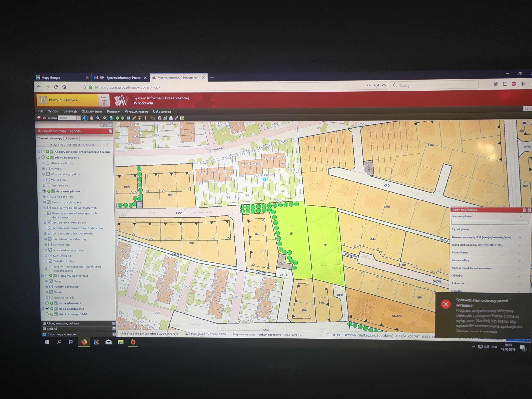
Task: Switch language with the British flag icon
Action: 44,118
